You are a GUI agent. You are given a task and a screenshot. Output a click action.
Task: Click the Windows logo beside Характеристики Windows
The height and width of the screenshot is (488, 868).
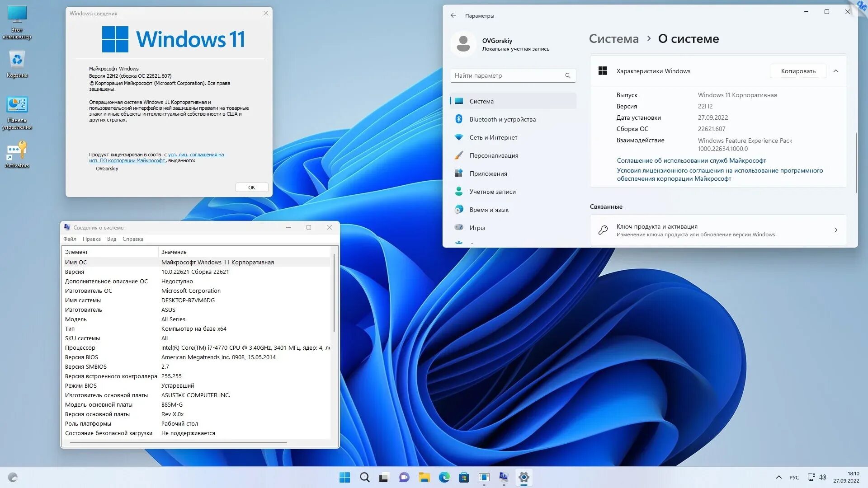tap(603, 71)
